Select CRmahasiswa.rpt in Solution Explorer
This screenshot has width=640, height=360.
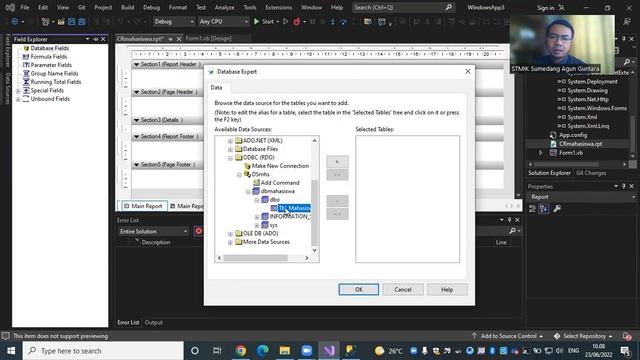580,144
